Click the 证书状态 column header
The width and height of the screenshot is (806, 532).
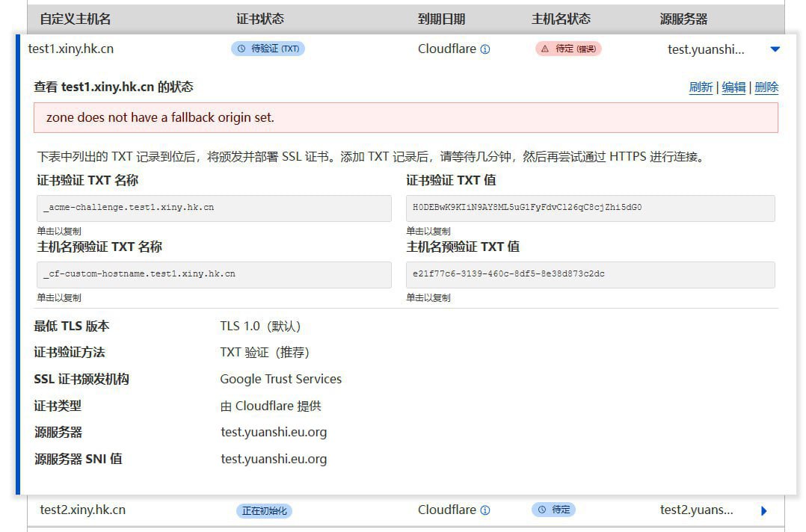pos(259,19)
